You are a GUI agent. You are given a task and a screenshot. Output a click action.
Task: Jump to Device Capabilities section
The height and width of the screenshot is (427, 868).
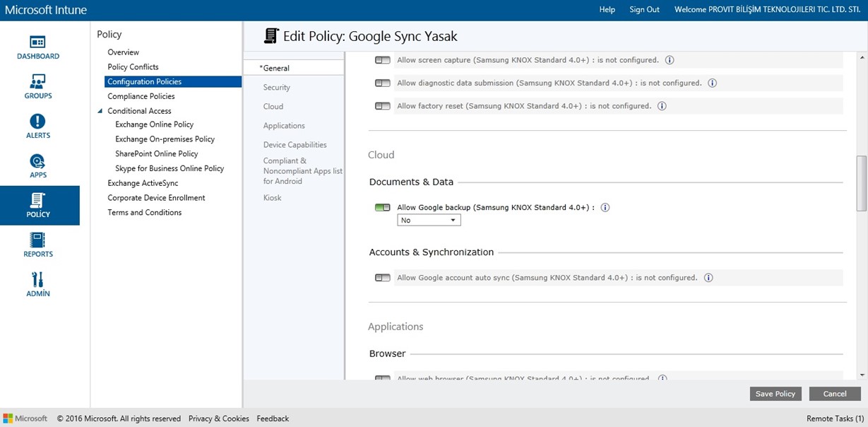click(x=295, y=144)
